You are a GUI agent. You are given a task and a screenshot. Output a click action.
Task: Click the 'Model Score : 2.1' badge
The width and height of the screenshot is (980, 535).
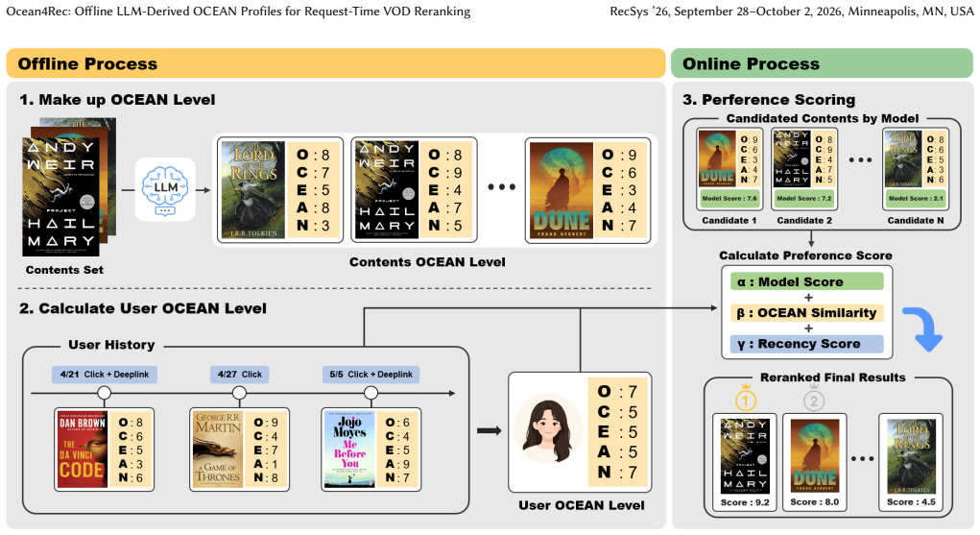click(916, 199)
